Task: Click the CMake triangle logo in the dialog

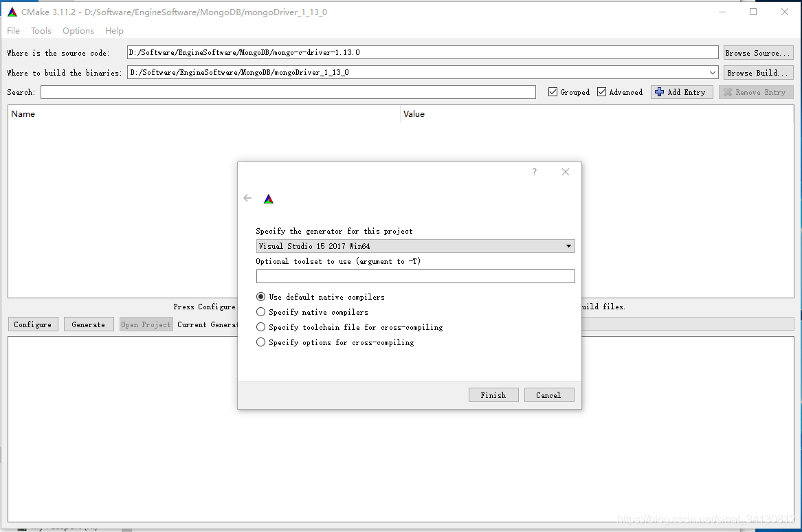Action: coord(269,199)
